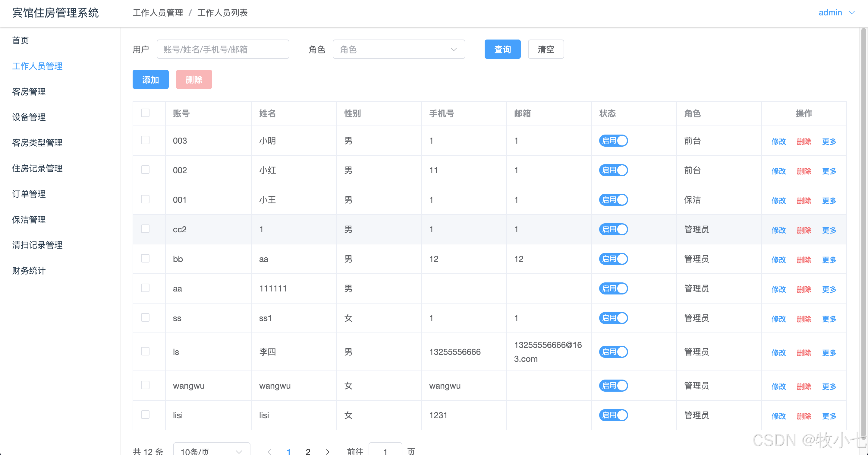The image size is (868, 455).
Task: Click the next page arrow in pagination
Action: (x=327, y=451)
